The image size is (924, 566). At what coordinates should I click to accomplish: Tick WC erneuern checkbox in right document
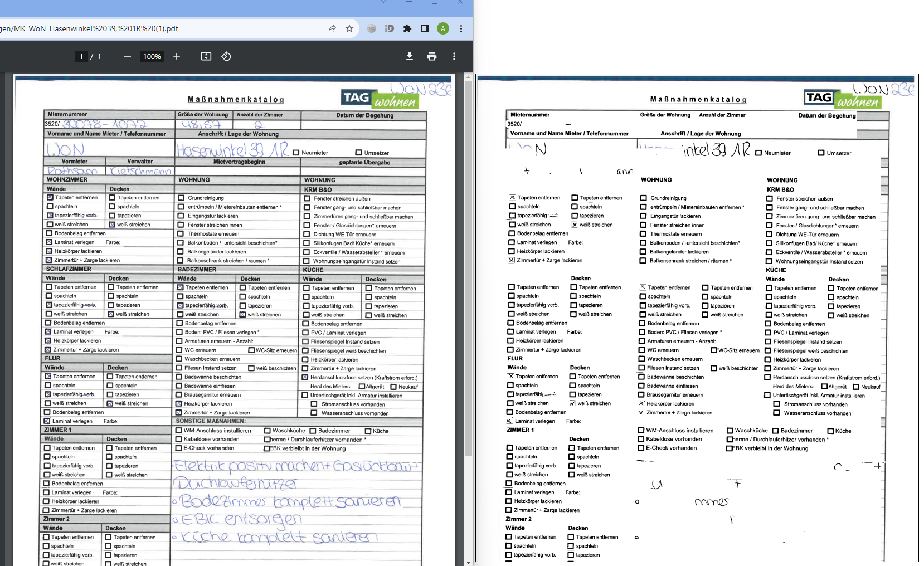click(641, 350)
